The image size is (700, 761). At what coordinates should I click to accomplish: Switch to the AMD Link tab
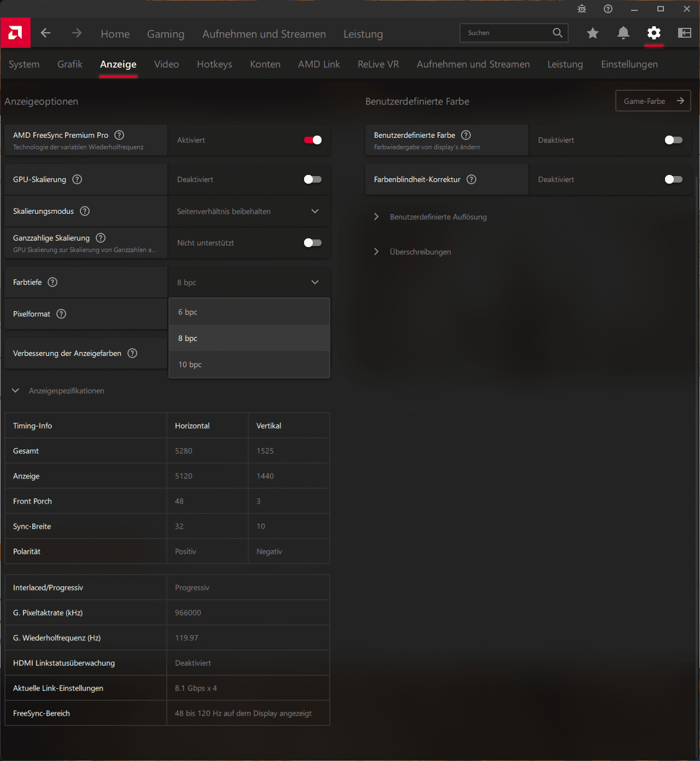point(319,64)
